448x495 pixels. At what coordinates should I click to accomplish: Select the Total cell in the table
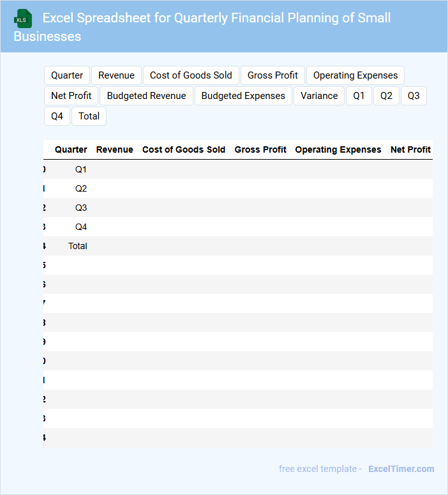[78, 247]
